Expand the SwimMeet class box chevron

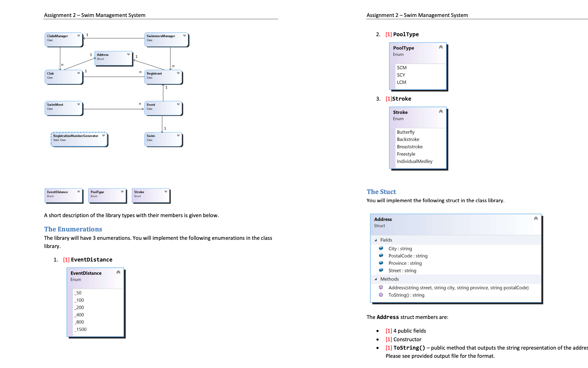[x=78, y=104]
